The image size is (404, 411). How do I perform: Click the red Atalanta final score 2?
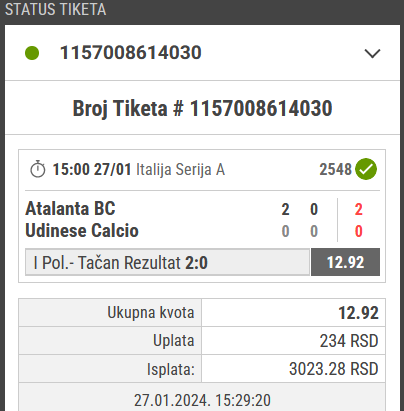click(x=359, y=209)
